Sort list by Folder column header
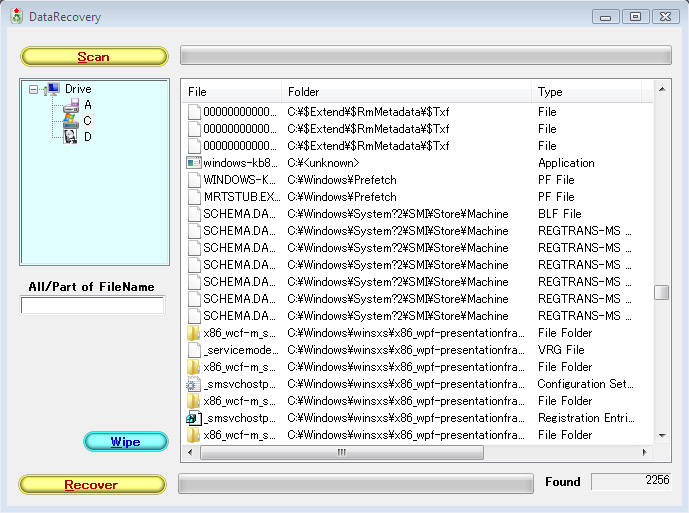The height and width of the screenshot is (513, 689). coord(406,92)
